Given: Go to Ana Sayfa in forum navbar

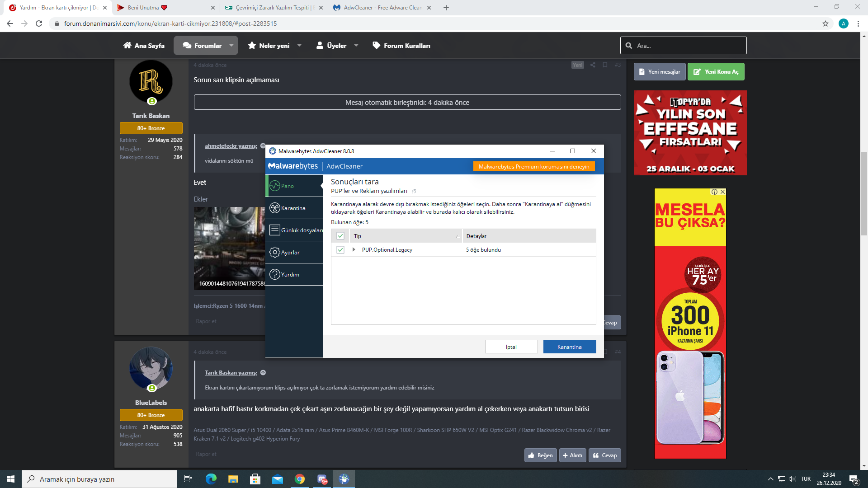Looking at the screenshot, I should point(144,46).
